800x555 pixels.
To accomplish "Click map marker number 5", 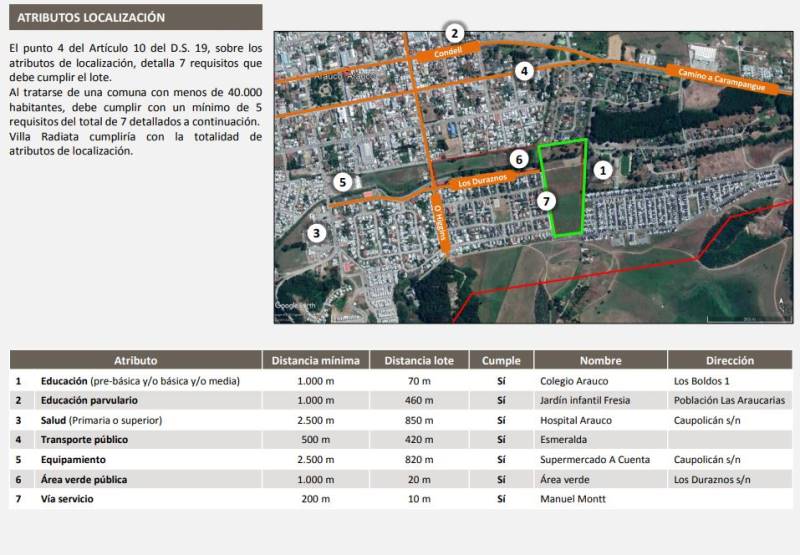I will coord(342,182).
